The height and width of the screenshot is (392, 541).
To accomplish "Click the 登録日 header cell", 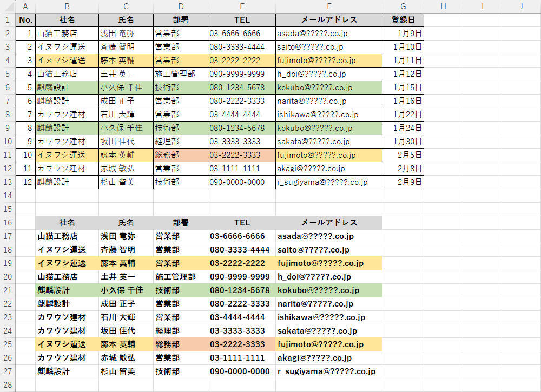I will [x=403, y=20].
